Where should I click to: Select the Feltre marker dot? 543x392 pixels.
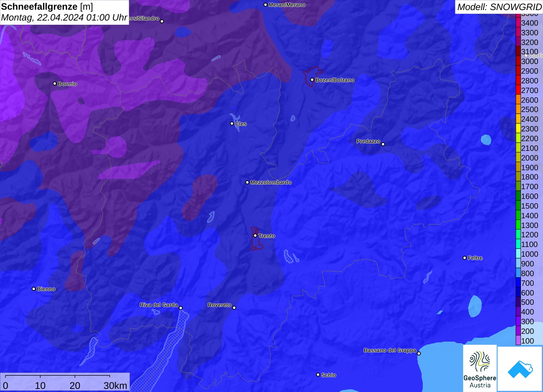click(465, 258)
